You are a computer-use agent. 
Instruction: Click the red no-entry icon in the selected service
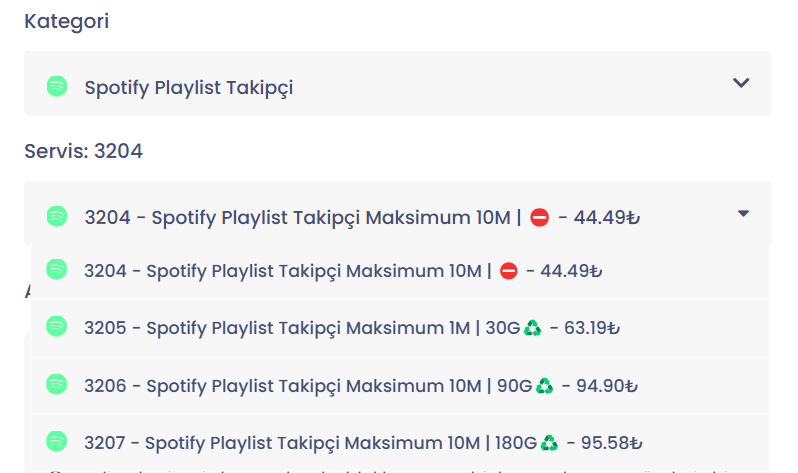click(539, 217)
